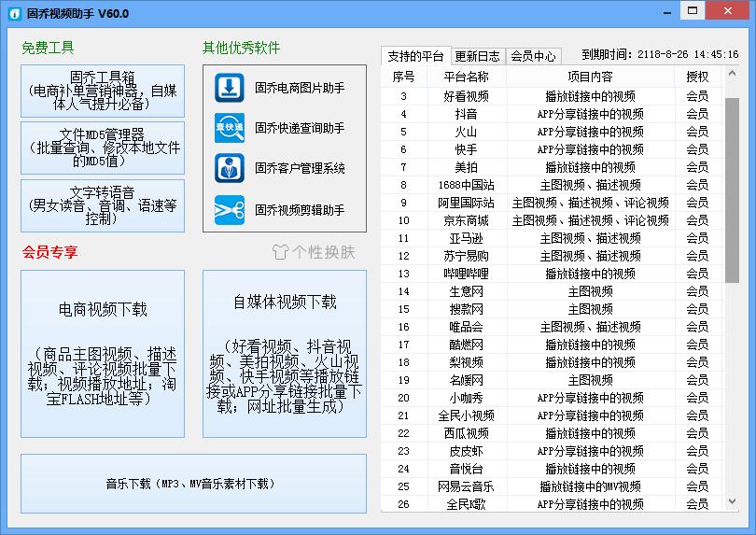Click the 项目内容 column header

tap(590, 77)
